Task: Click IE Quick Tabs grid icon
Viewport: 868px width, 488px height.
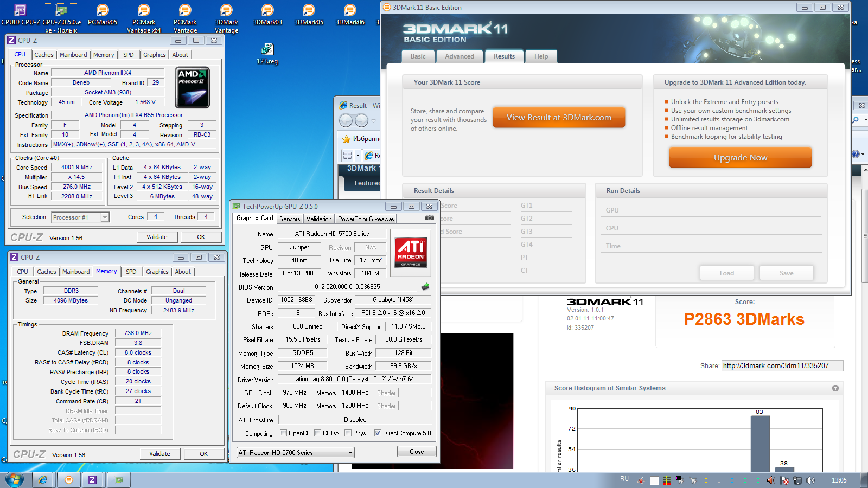Action: tap(347, 156)
